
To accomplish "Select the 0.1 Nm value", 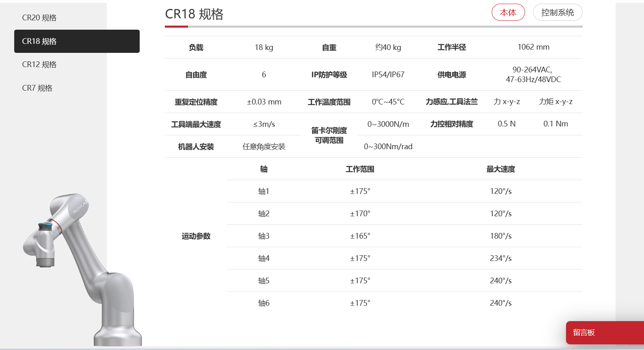I will (x=556, y=124).
